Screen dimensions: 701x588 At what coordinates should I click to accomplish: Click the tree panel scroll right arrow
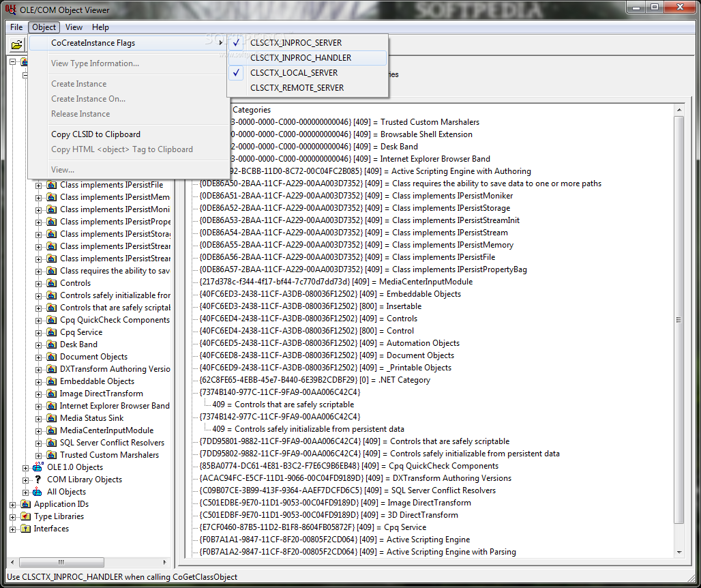164,562
